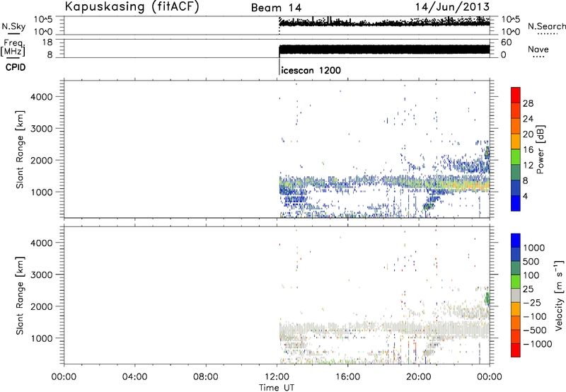Image resolution: width=566 pixels, height=392 pixels.
Task: Click the 2000 tick on velocity panel axis
Action: click(41, 306)
